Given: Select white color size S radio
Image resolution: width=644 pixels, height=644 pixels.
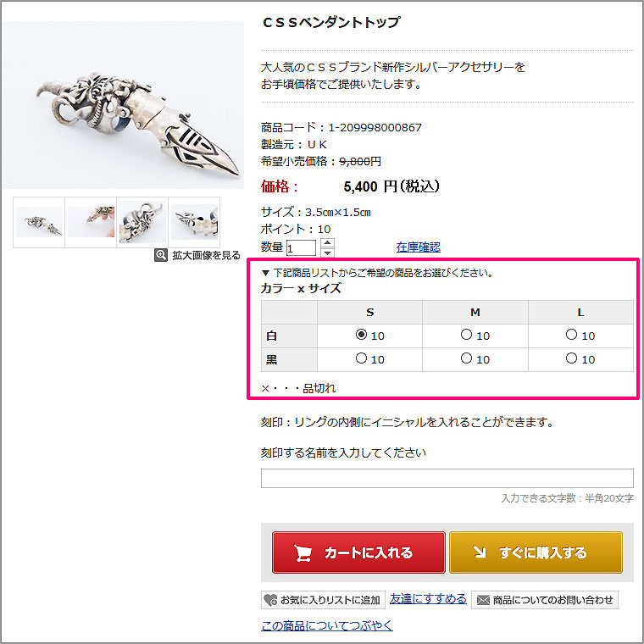Looking at the screenshot, I should coord(361,335).
